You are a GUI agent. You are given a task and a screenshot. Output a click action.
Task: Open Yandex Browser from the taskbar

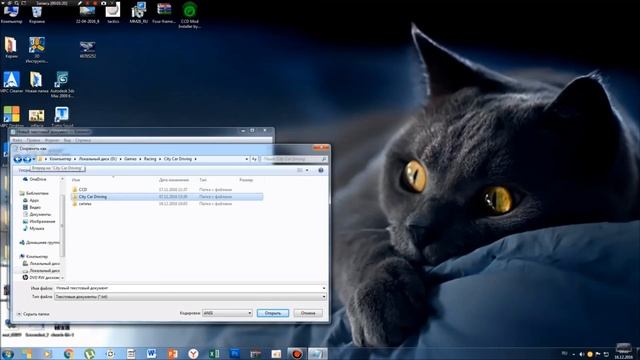click(x=193, y=353)
